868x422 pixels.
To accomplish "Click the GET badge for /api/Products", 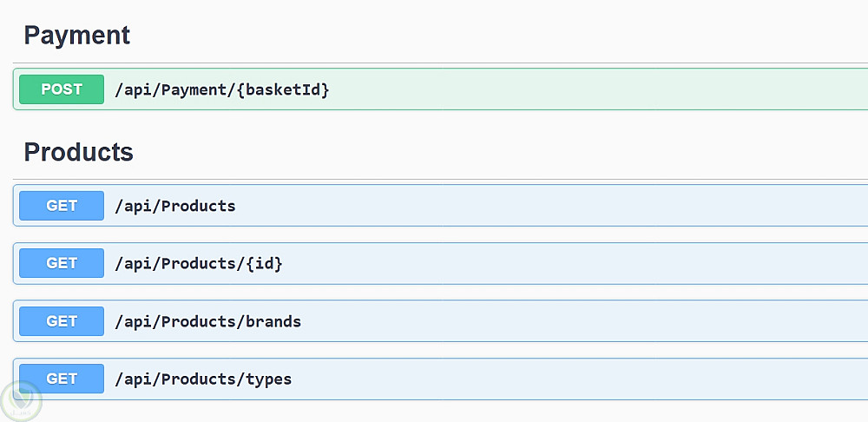I will tap(62, 206).
